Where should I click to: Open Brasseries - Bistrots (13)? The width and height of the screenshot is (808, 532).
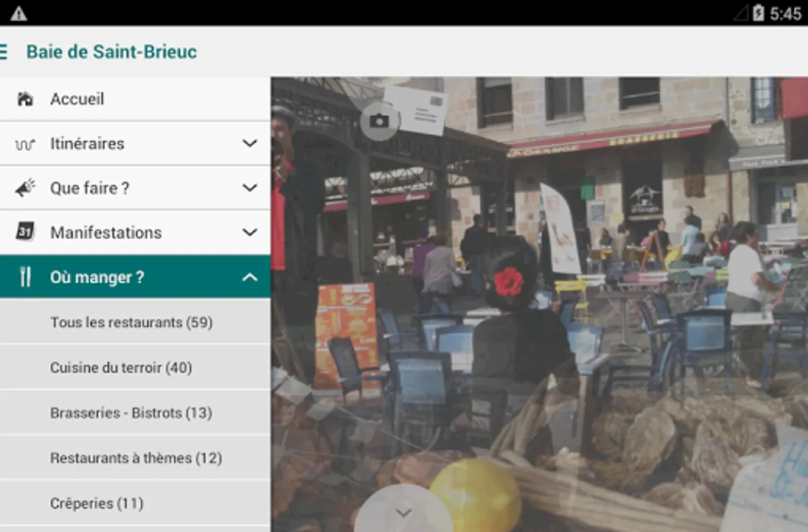135,413
